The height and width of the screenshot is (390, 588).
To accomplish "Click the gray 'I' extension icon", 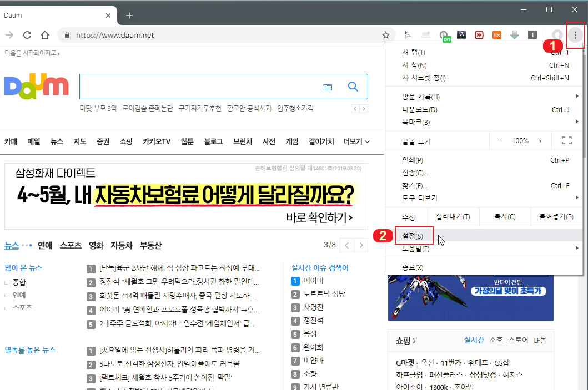I will pyautogui.click(x=532, y=35).
